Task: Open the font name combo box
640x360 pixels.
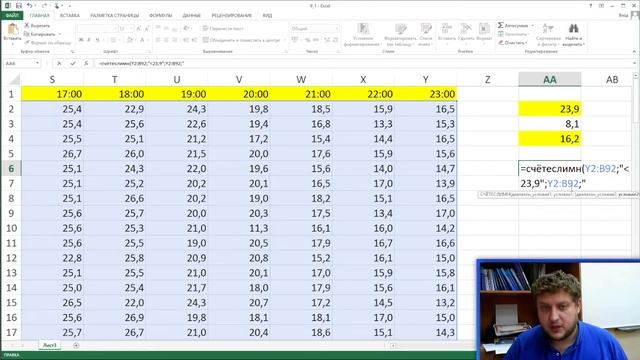Action: [97, 29]
